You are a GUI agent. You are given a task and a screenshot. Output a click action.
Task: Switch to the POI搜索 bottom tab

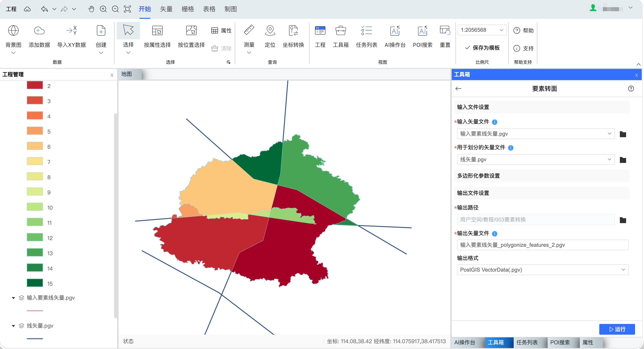(x=560, y=342)
